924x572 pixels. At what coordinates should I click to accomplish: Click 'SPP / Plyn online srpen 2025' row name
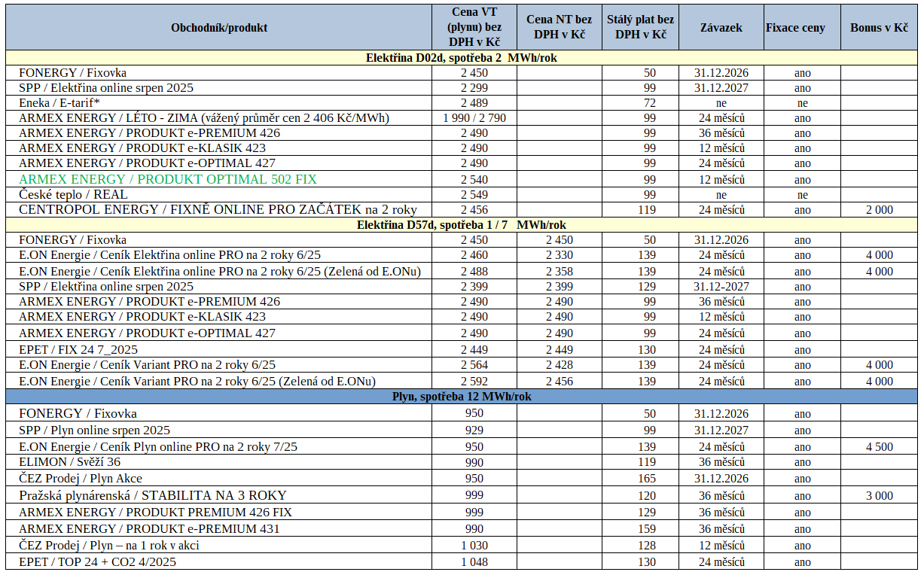tap(94, 431)
